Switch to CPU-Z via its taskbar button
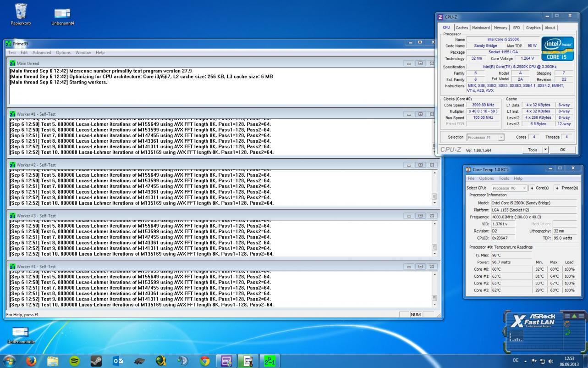Screen dimensions: 588x368 tap(227, 361)
